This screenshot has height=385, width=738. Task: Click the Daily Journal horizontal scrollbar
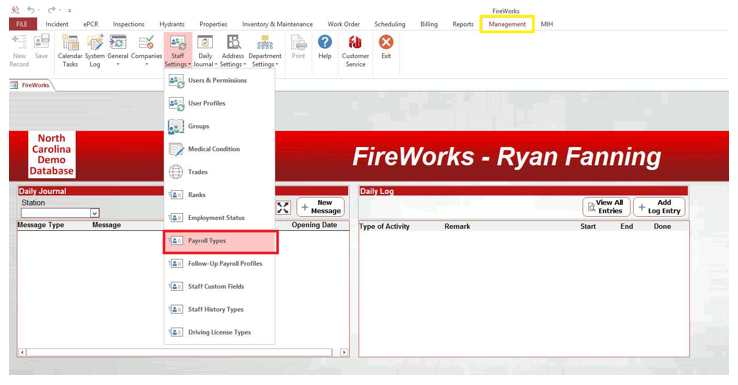coord(183,352)
